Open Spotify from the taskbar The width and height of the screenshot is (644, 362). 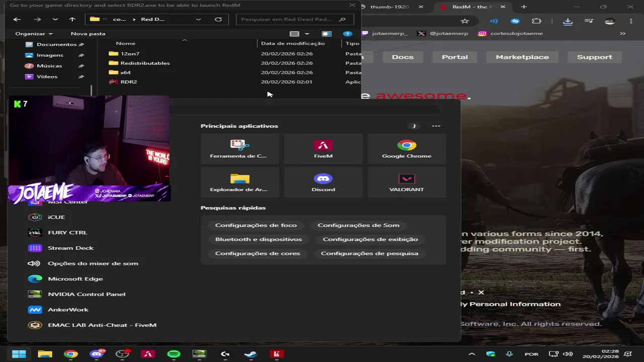coord(174,354)
